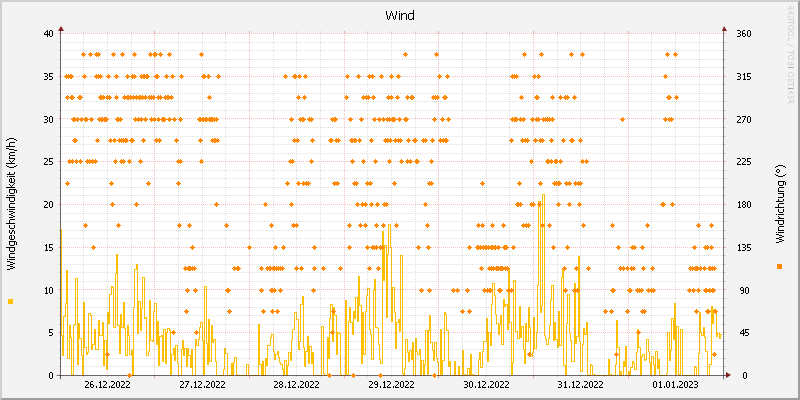
Task: Click the chart title "Wind"
Action: [400, 16]
